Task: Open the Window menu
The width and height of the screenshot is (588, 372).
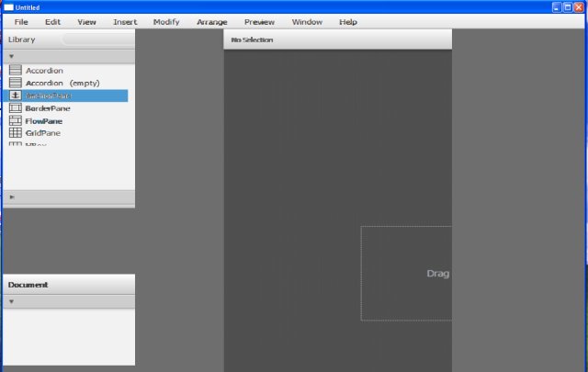Action: pyautogui.click(x=307, y=22)
